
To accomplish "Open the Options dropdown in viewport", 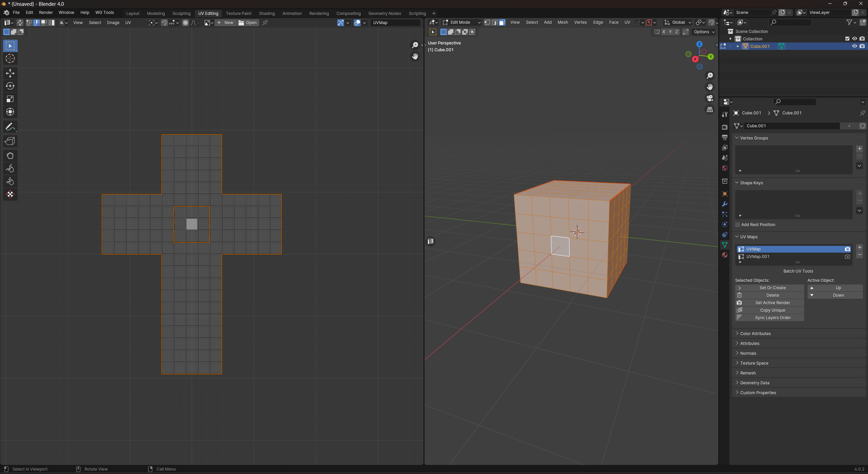I will (704, 32).
